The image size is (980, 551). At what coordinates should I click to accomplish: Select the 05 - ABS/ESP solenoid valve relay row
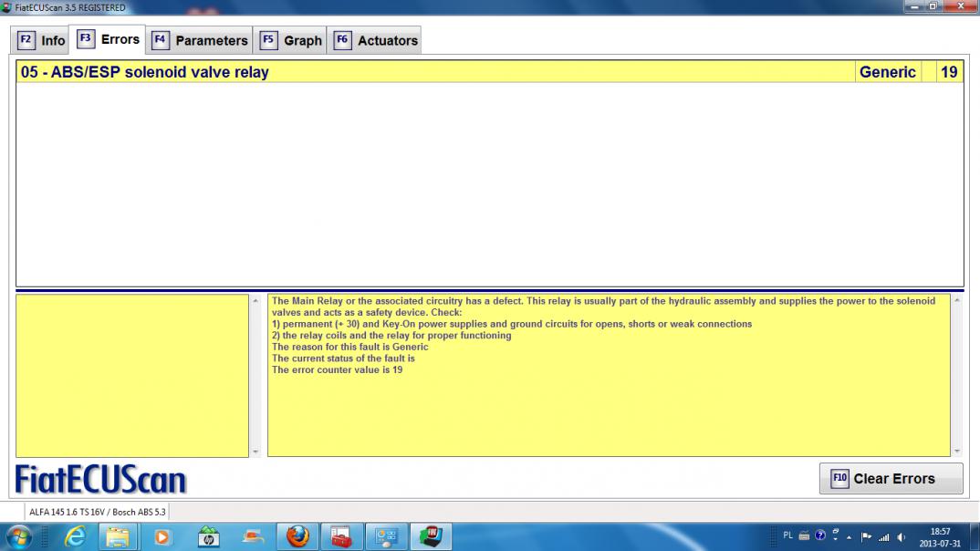[x=490, y=72]
